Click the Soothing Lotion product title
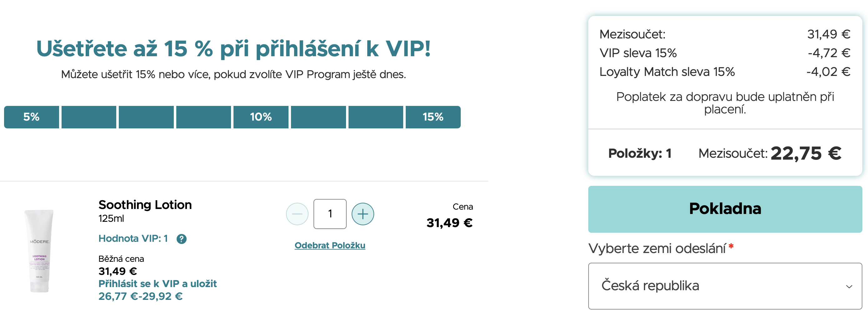 tap(145, 205)
